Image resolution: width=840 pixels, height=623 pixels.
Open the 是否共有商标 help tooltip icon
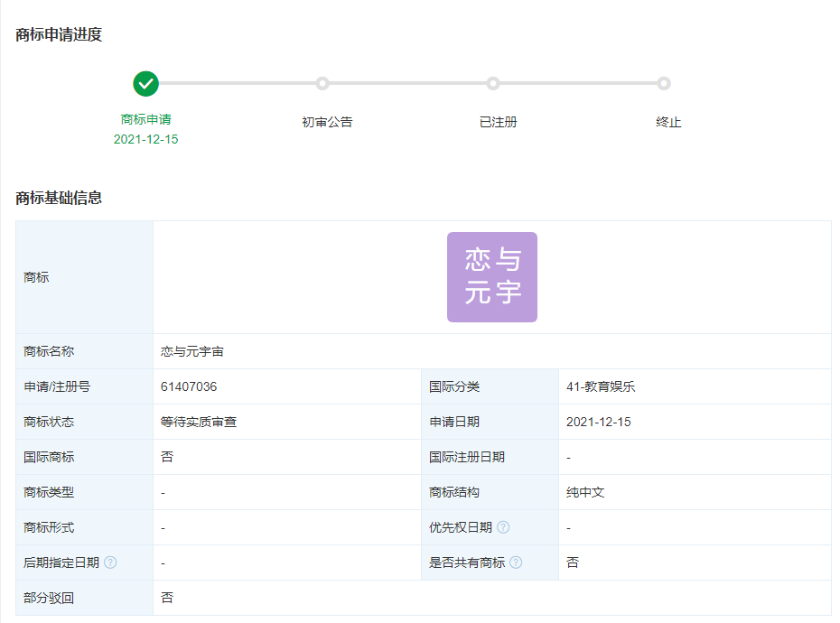click(x=517, y=563)
